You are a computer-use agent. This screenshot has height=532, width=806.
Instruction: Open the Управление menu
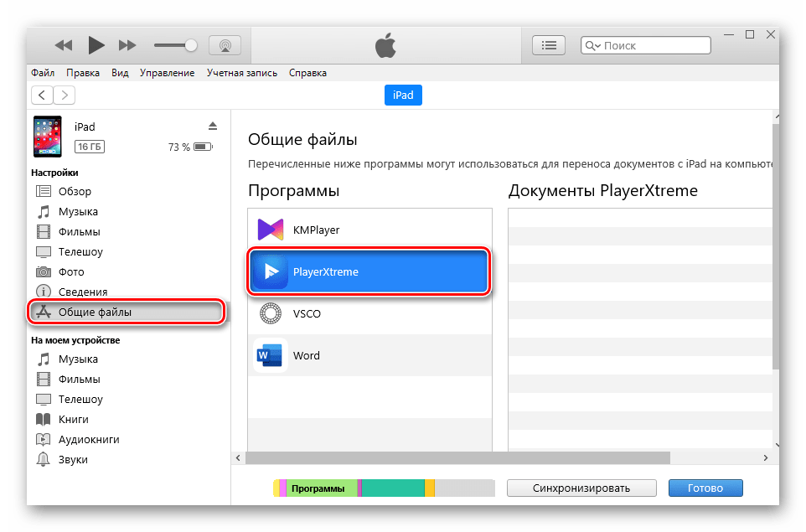pyautogui.click(x=167, y=73)
